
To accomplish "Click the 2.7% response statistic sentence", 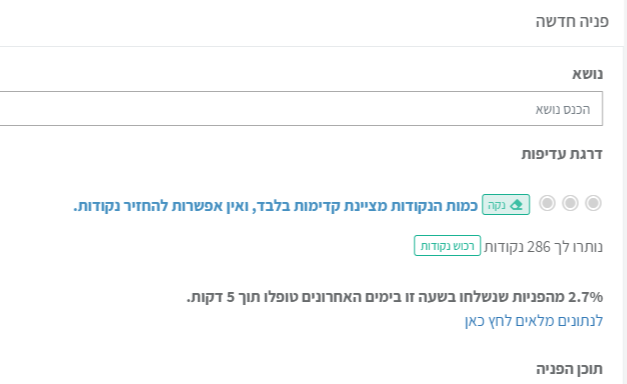I will [x=395, y=297].
